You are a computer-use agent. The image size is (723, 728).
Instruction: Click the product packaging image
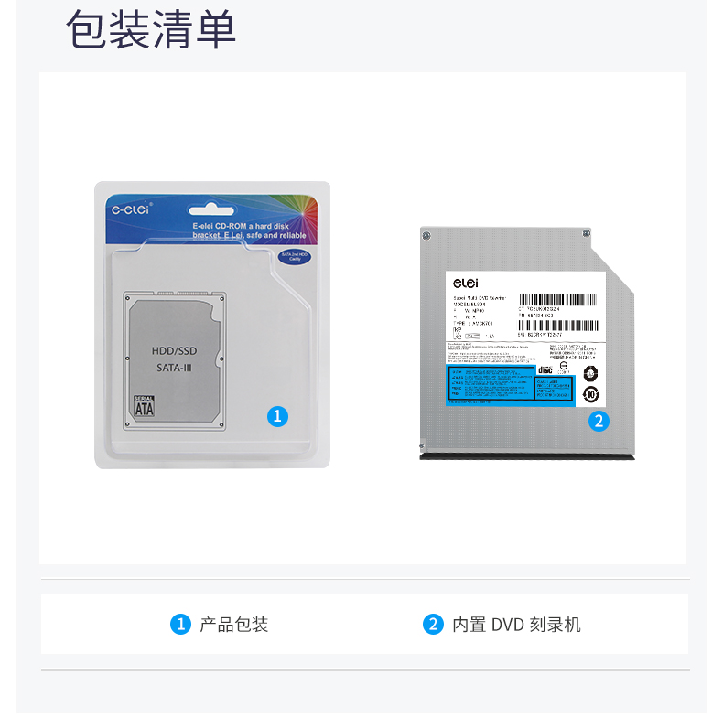[x=212, y=325]
